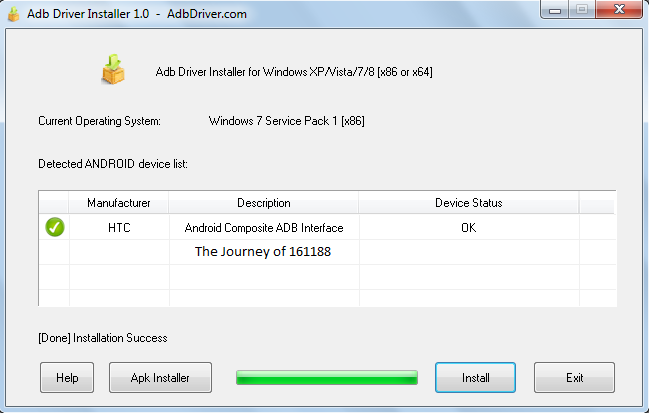Click the title bar app icon
Screen dimensions: 649x413
coord(13,10)
